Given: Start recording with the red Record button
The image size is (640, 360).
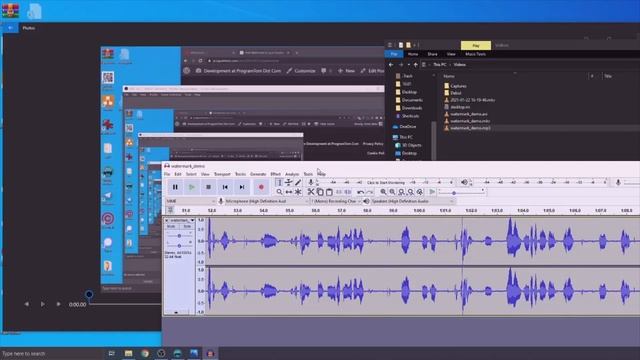Looking at the screenshot, I should (261, 187).
